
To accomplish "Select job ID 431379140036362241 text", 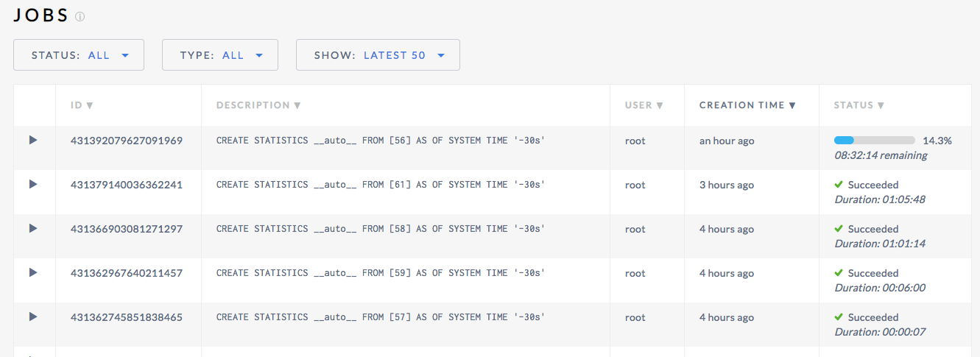I will pos(127,185).
